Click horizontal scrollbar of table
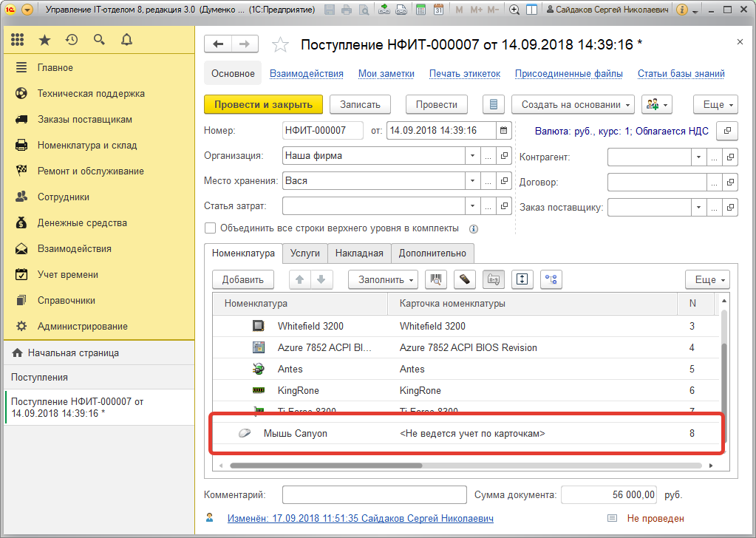Screen dimensions: 756x538 coord(326,466)
